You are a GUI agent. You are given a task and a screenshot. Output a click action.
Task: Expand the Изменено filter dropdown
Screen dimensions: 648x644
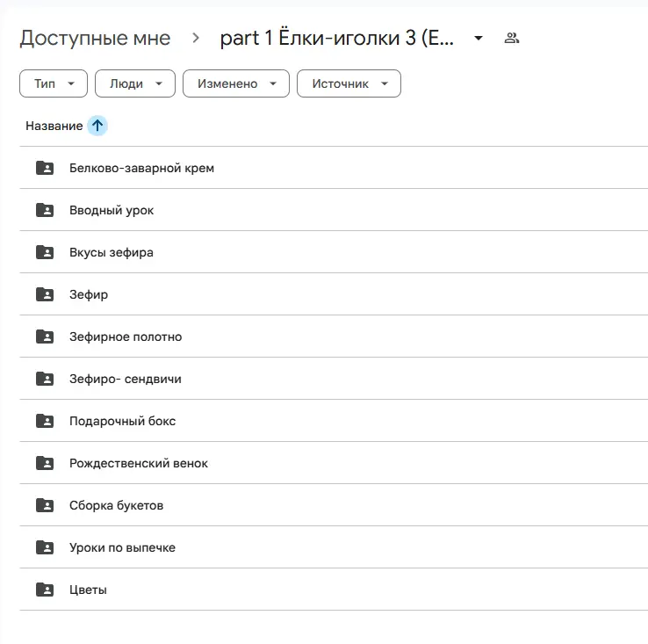point(235,83)
